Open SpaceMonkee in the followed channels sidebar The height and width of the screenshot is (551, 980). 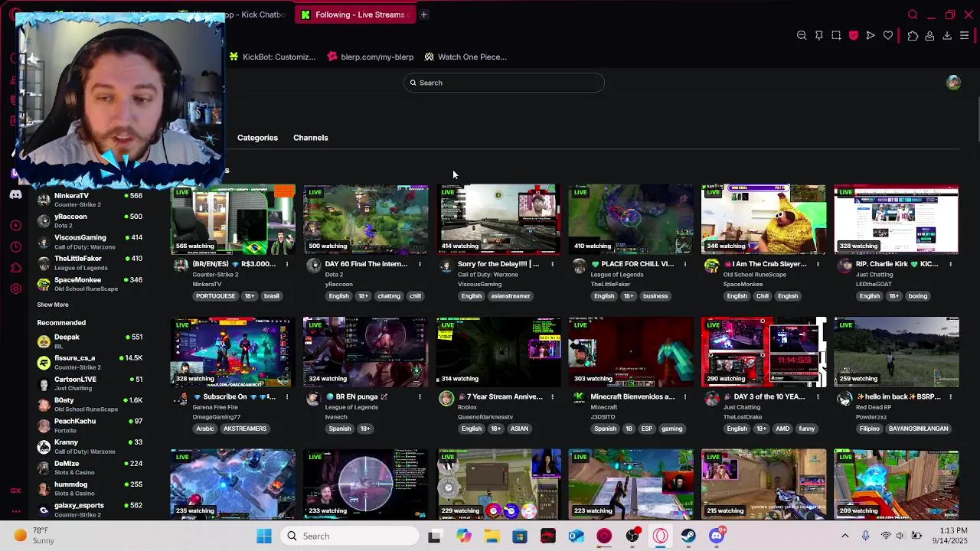pyautogui.click(x=90, y=284)
